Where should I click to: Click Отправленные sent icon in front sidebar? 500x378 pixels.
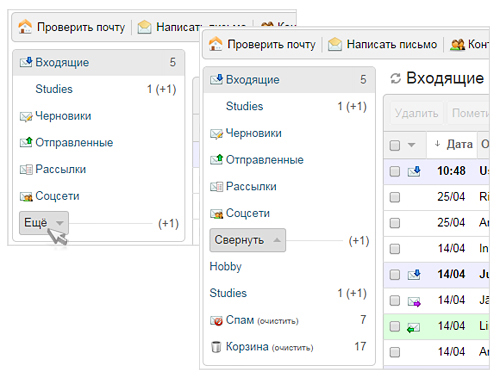216,160
